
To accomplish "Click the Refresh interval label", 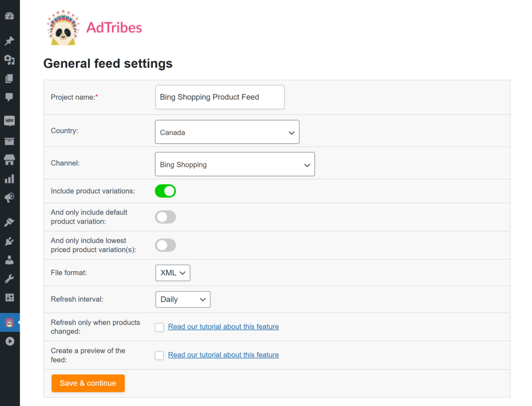I will coord(77,300).
